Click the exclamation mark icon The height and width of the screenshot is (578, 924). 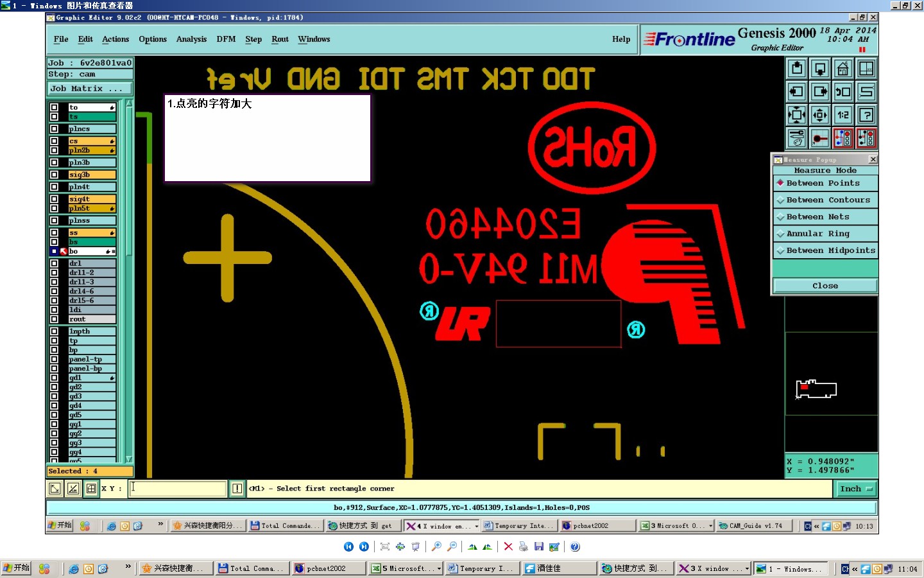(237, 489)
